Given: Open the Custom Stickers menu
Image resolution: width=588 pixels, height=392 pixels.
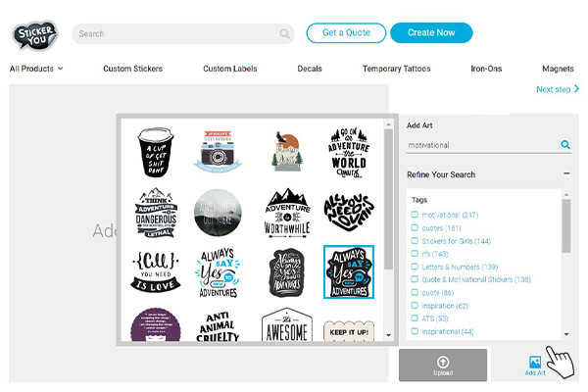Looking at the screenshot, I should (132, 69).
